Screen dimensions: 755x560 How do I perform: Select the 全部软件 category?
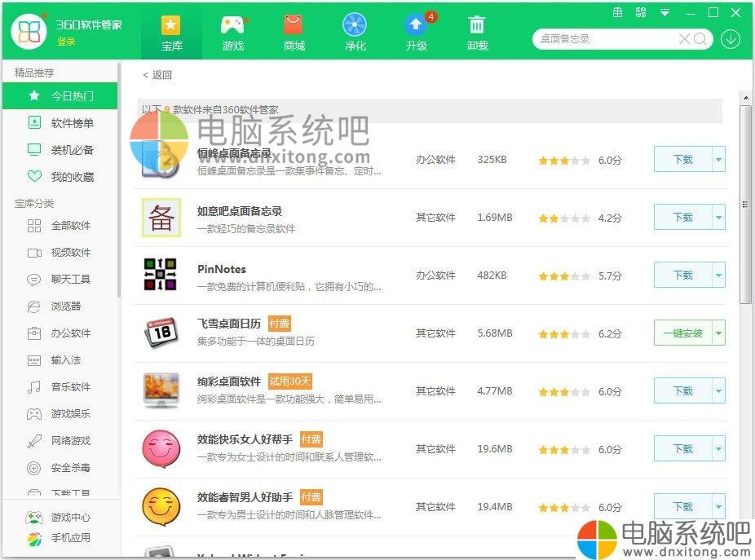pyautogui.click(x=60, y=225)
